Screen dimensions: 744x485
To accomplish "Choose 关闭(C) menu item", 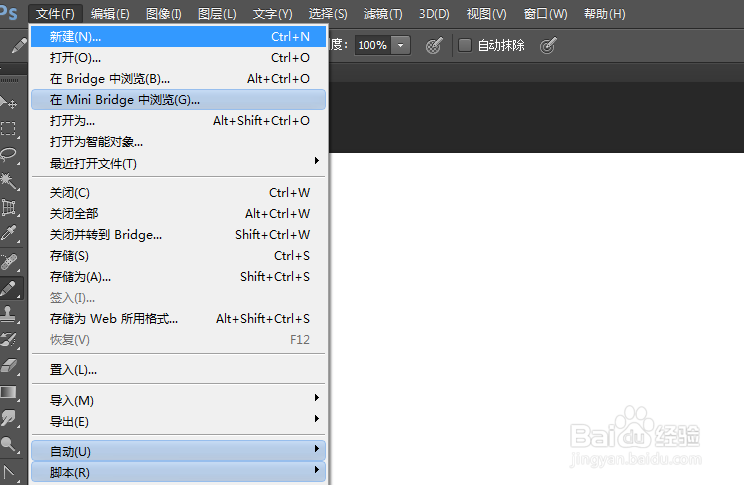I will click(178, 193).
